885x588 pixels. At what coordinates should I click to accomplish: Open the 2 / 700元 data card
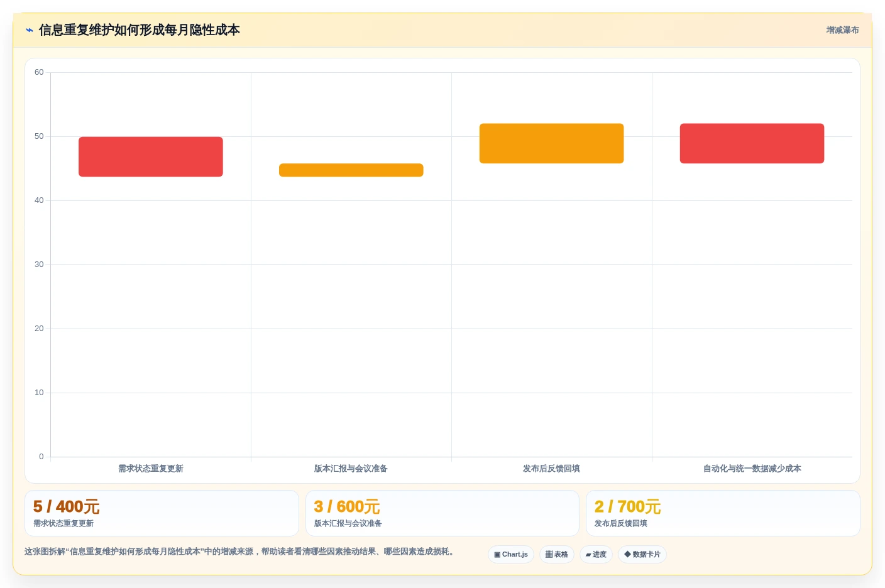tap(723, 513)
